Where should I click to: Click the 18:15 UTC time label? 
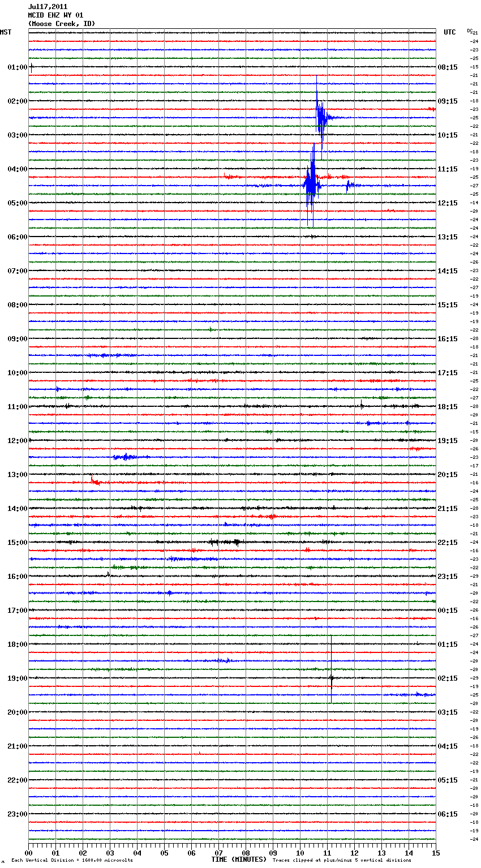[x=448, y=407]
